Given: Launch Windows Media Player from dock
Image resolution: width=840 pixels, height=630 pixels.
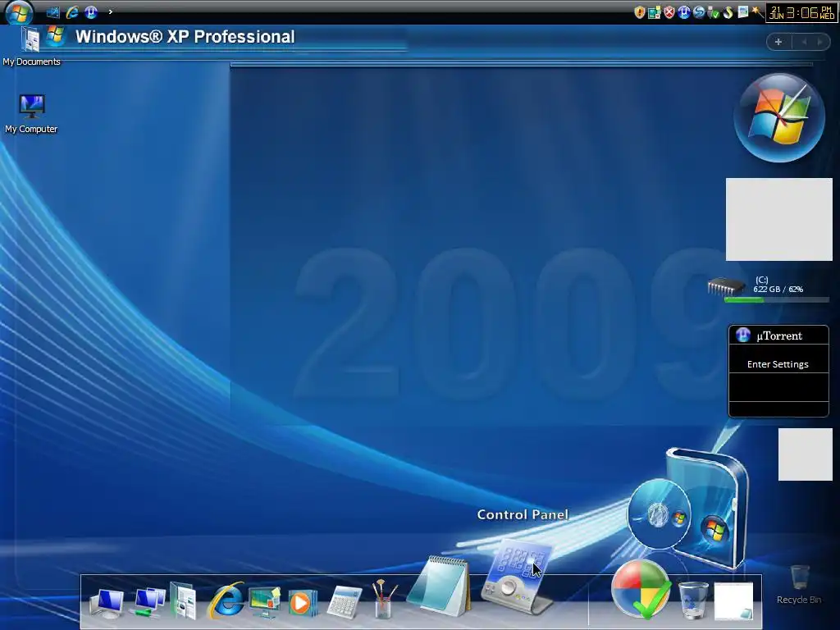Looking at the screenshot, I should point(303,603).
